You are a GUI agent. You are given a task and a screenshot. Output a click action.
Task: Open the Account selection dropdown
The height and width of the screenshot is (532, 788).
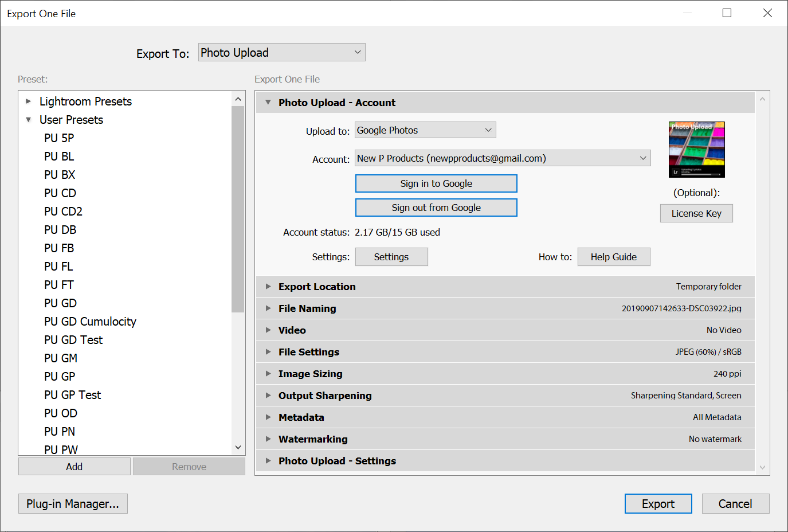(502, 158)
